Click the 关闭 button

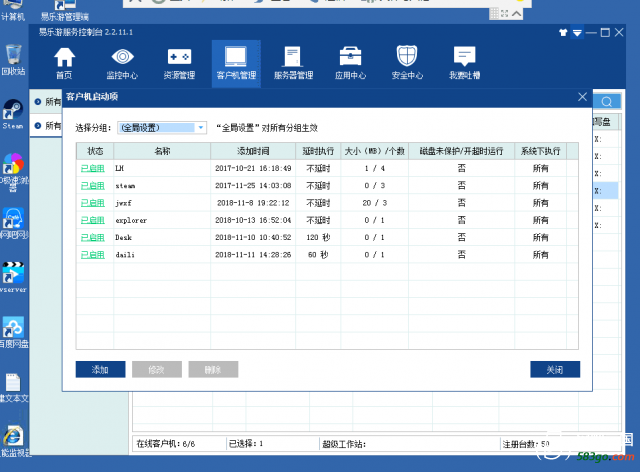click(x=555, y=370)
